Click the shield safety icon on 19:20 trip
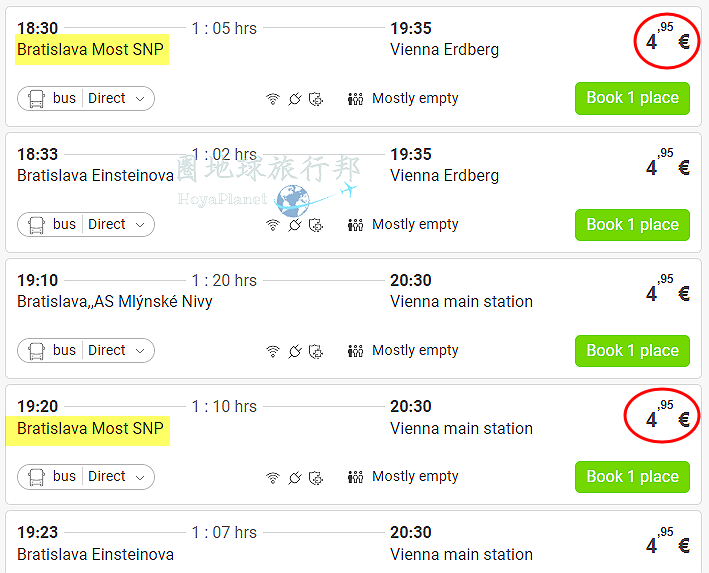 tap(316, 477)
